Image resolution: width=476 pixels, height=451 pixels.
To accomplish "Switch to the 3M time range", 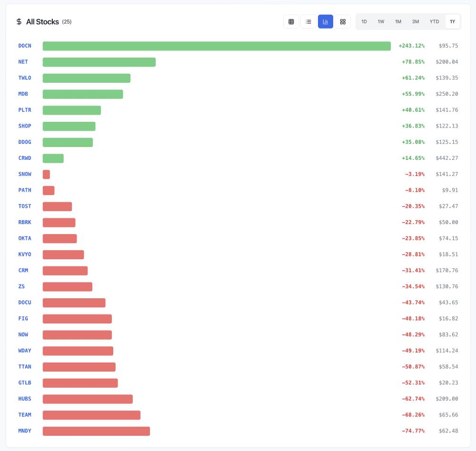I will click(416, 21).
